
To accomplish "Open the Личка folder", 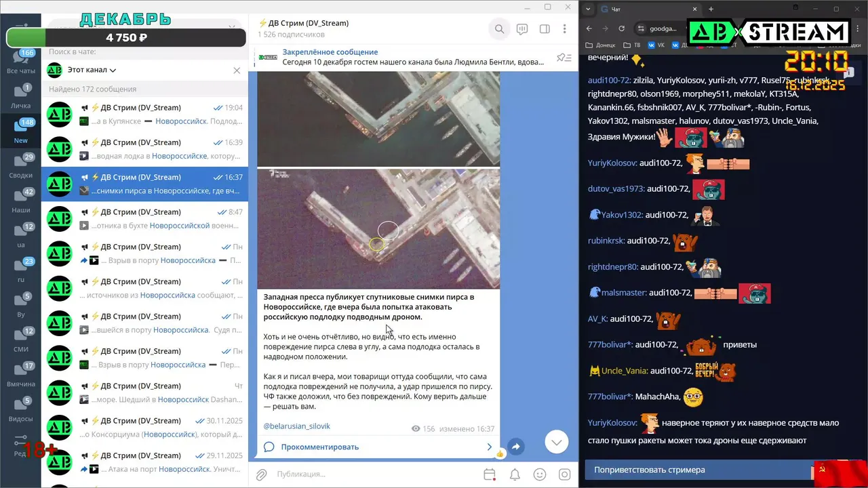I will pos(20,98).
